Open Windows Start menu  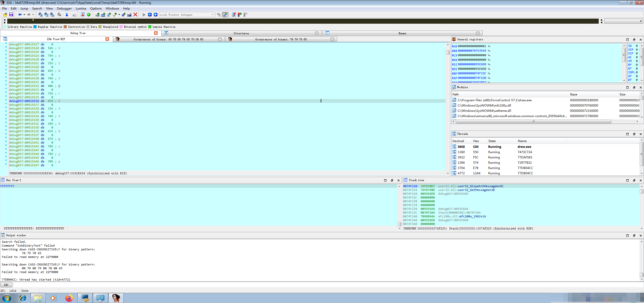[x=7, y=298]
